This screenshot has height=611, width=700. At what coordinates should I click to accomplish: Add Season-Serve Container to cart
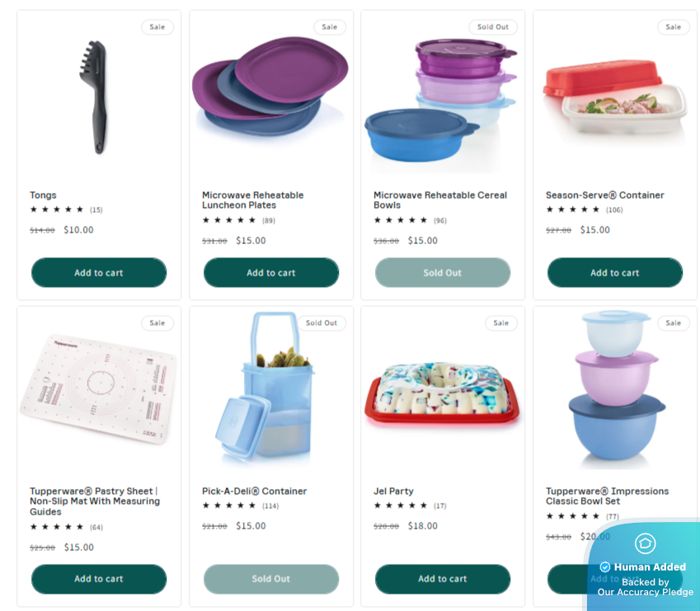(615, 272)
